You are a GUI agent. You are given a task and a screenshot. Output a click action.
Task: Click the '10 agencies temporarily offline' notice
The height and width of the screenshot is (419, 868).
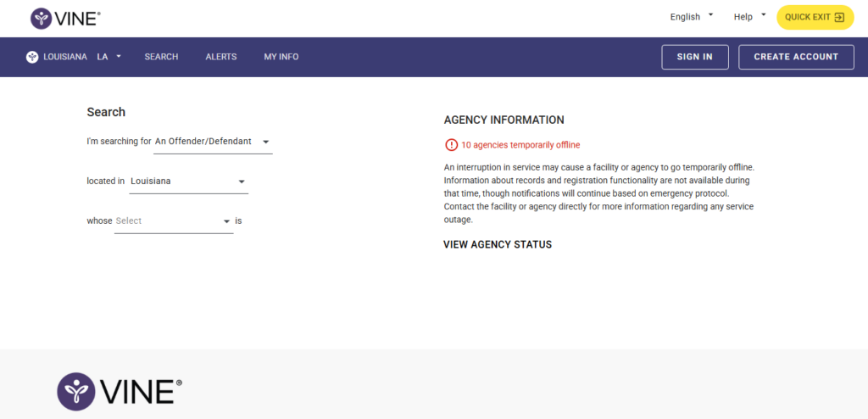[520, 145]
